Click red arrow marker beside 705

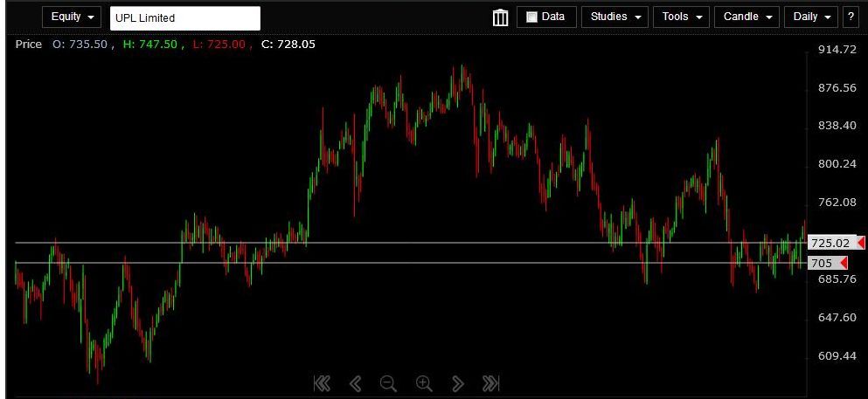coord(844,263)
